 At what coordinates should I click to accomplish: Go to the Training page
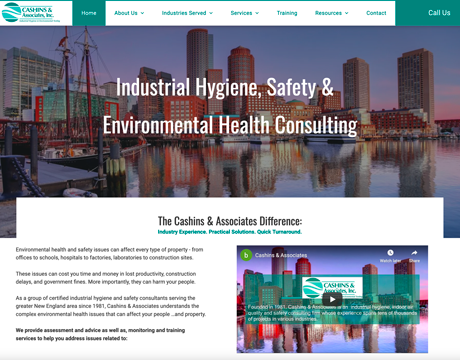coord(287,13)
